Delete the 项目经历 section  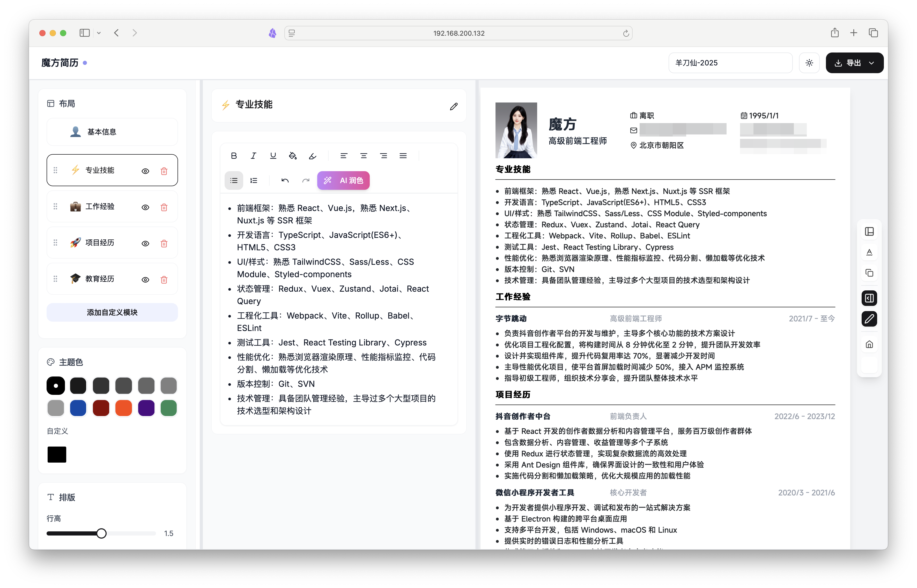[164, 244]
